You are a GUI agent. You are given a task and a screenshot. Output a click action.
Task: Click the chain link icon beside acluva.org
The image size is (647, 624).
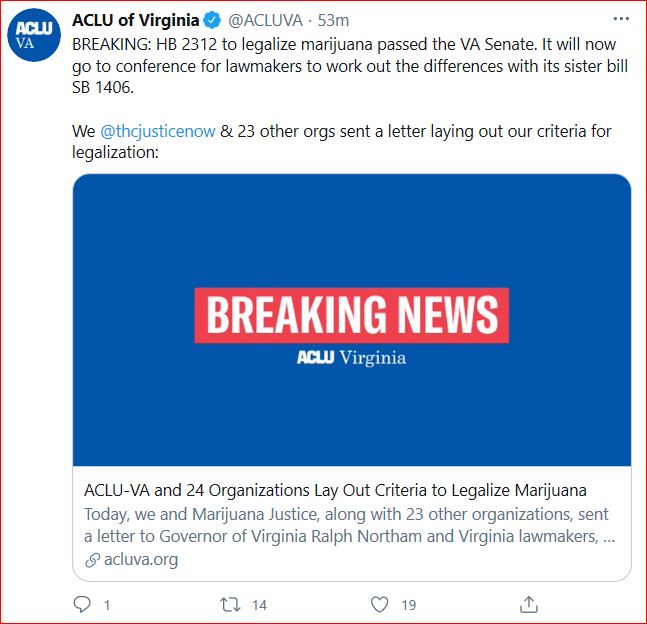[92, 560]
